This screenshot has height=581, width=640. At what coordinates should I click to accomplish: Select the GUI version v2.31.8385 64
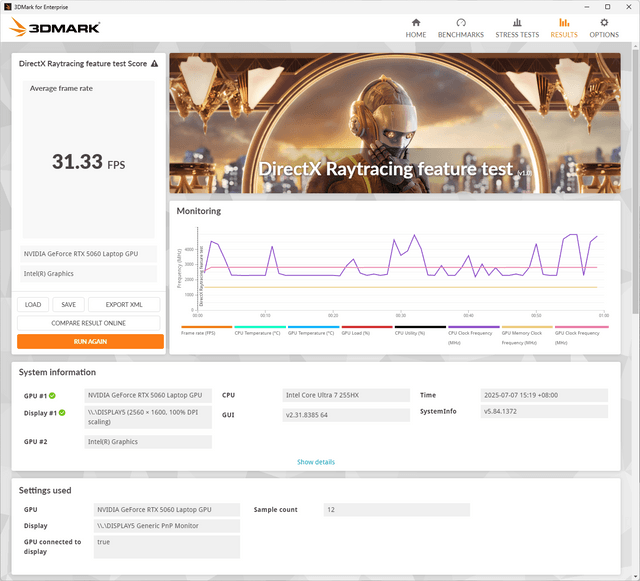tap(346, 415)
